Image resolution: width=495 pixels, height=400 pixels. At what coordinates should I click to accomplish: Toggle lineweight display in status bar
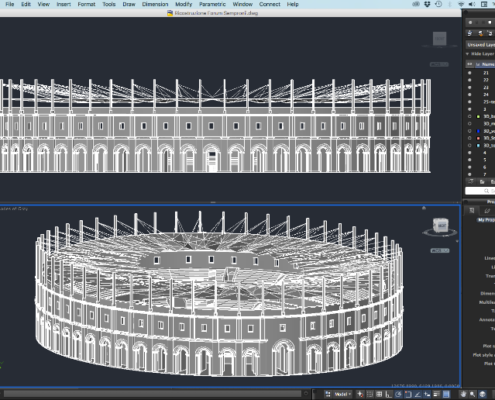[437, 394]
